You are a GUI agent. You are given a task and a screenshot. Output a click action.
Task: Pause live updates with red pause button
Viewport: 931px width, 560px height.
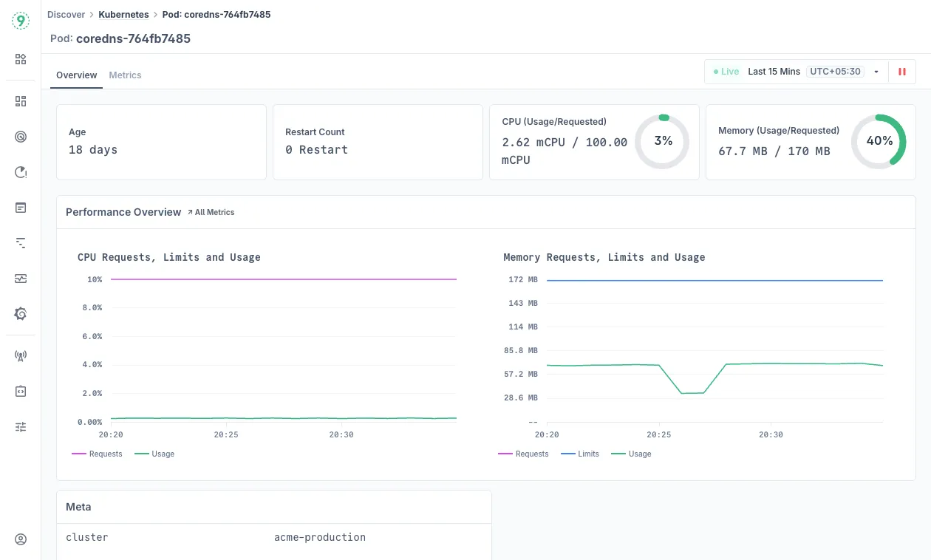click(901, 72)
